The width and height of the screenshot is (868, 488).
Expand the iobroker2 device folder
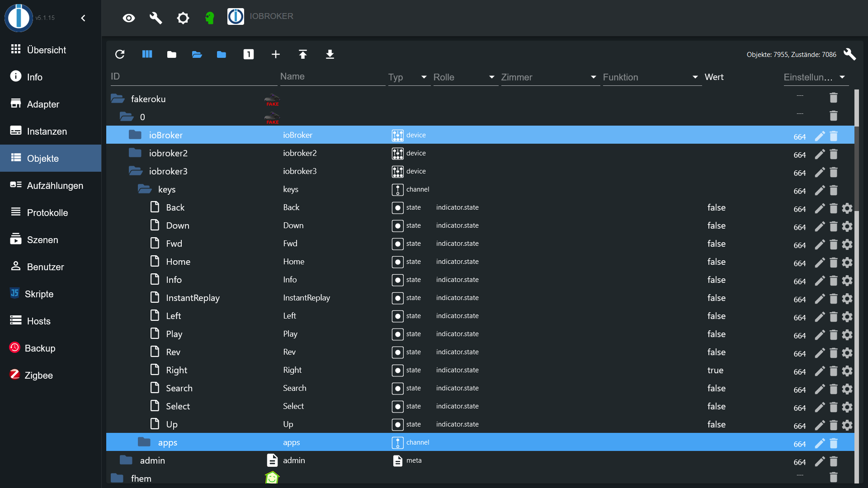tap(135, 153)
